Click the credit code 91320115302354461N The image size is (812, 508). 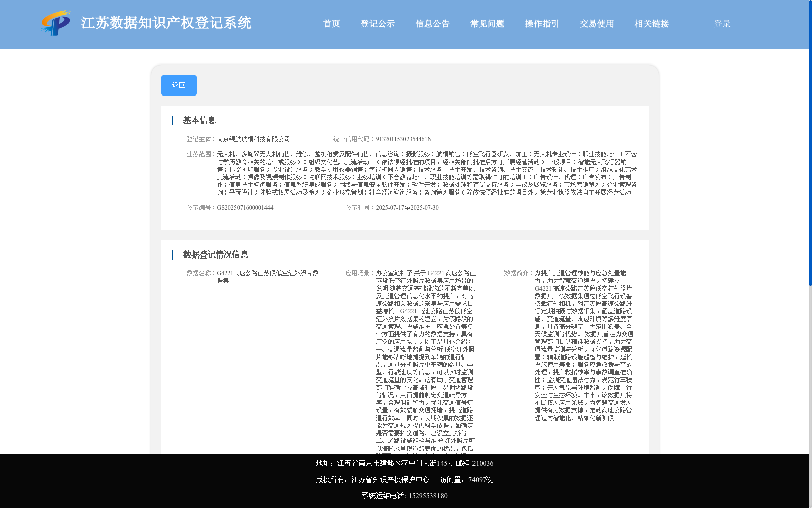coord(403,139)
